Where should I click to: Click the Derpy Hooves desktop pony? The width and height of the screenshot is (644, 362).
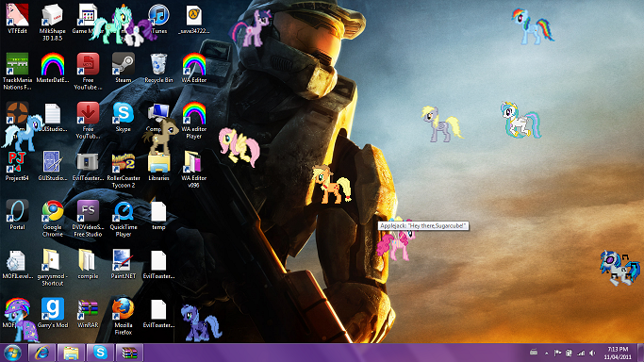442,123
